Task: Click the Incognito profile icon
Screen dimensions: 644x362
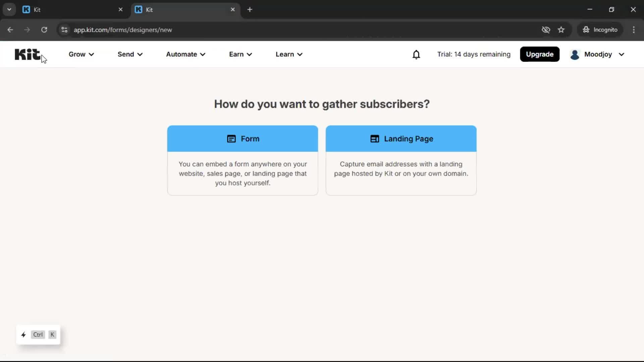Action: click(586, 29)
